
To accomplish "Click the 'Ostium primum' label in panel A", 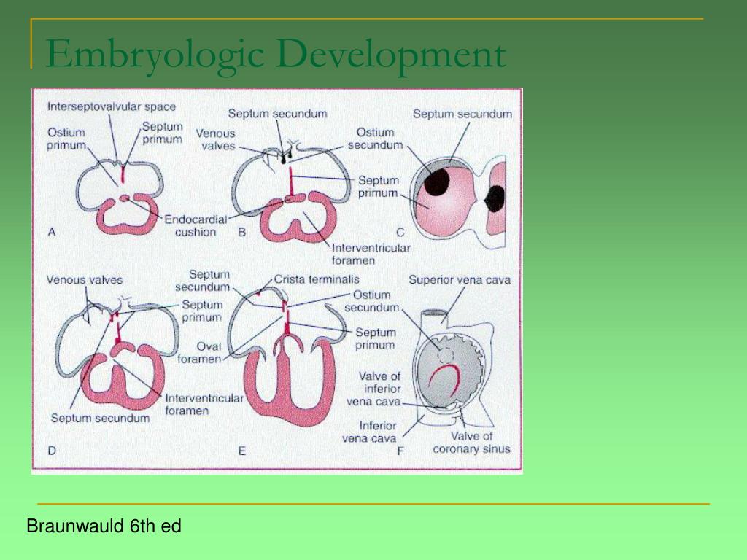I will click(66, 139).
